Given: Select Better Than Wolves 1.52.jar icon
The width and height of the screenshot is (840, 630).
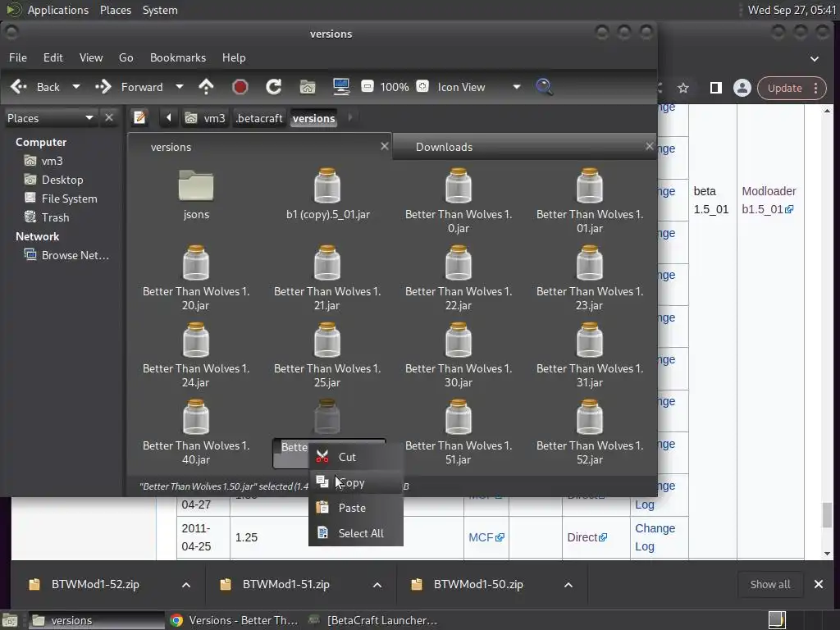Looking at the screenshot, I should pyautogui.click(x=590, y=418).
